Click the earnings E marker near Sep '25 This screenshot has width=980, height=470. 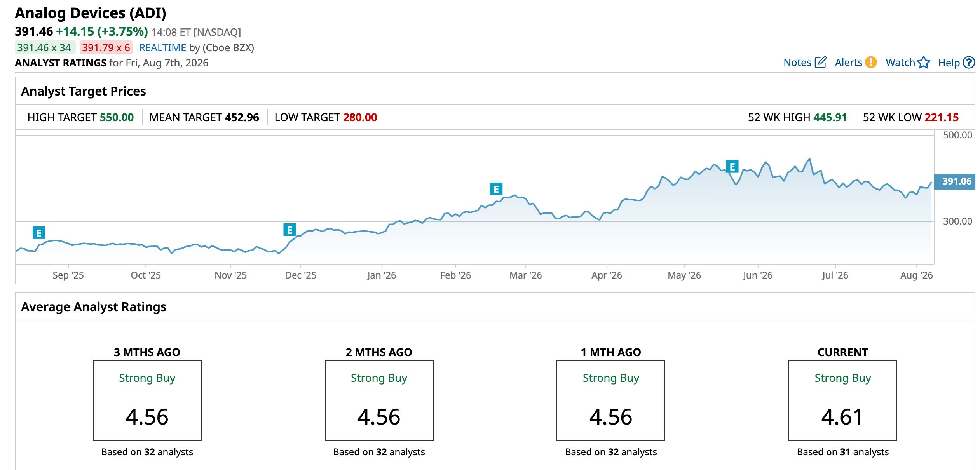39,233
